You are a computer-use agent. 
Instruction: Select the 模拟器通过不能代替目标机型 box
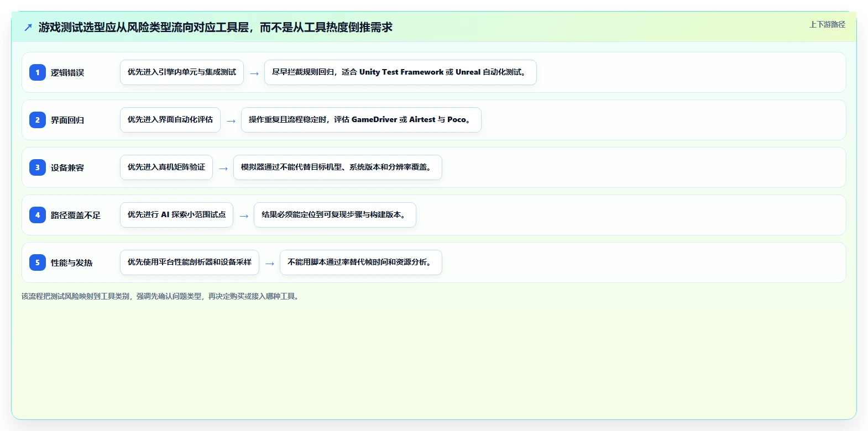pos(338,167)
